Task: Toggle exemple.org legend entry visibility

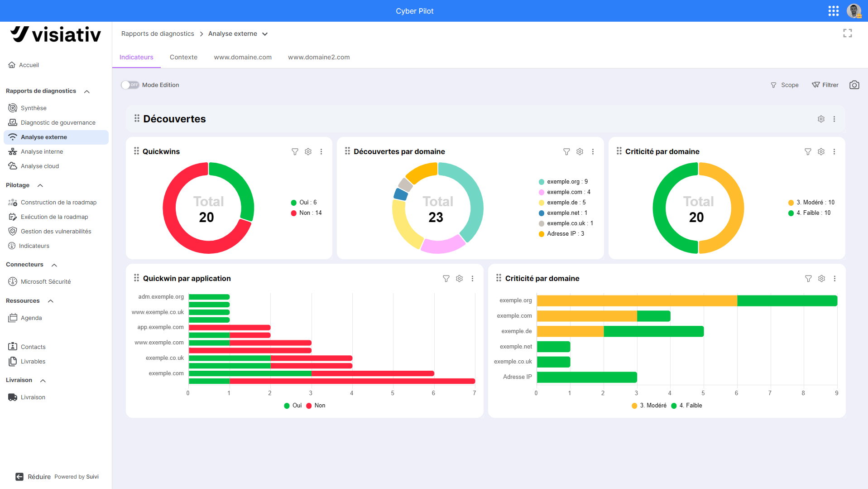Action: (x=563, y=182)
